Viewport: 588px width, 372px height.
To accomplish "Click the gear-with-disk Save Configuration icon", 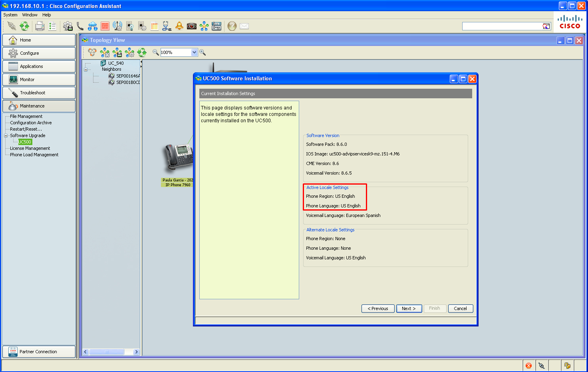I will pos(68,26).
